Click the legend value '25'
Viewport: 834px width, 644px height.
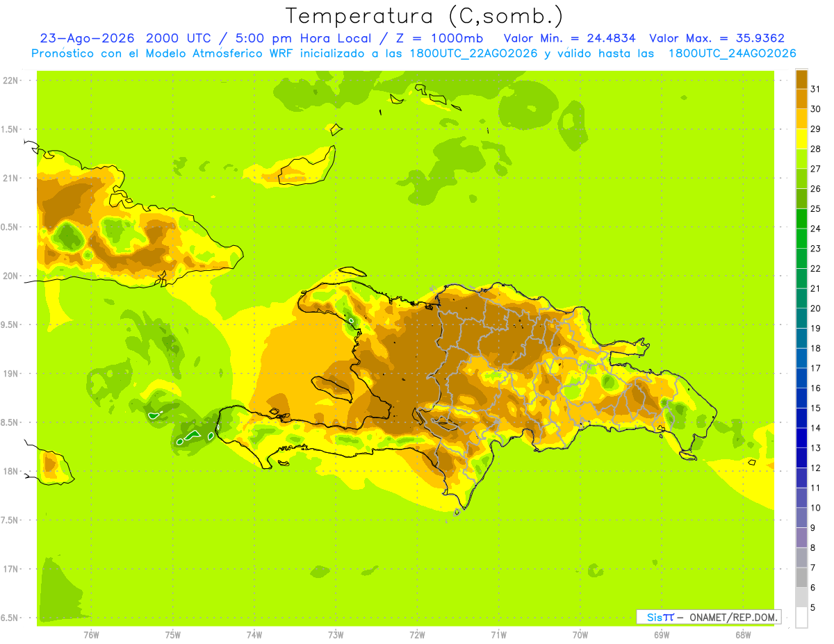pos(816,208)
